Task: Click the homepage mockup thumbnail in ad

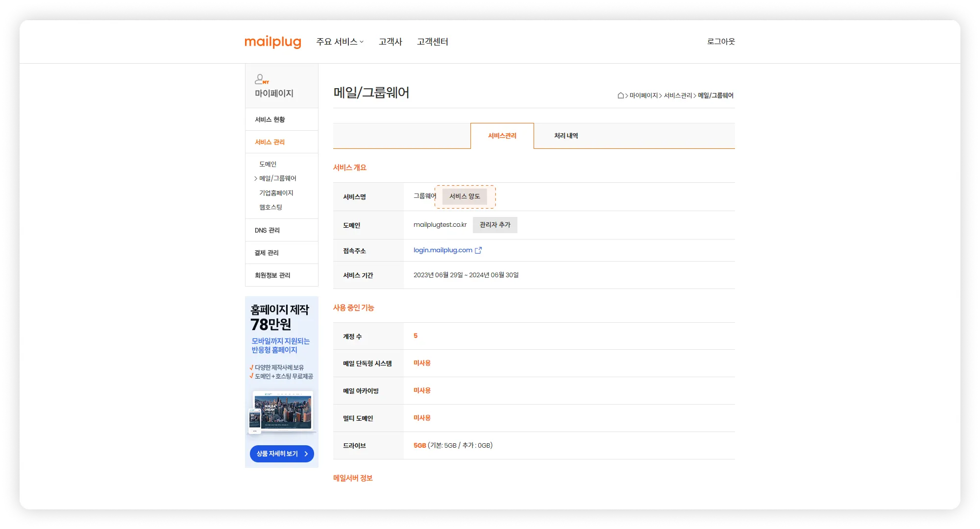Action: click(x=282, y=411)
